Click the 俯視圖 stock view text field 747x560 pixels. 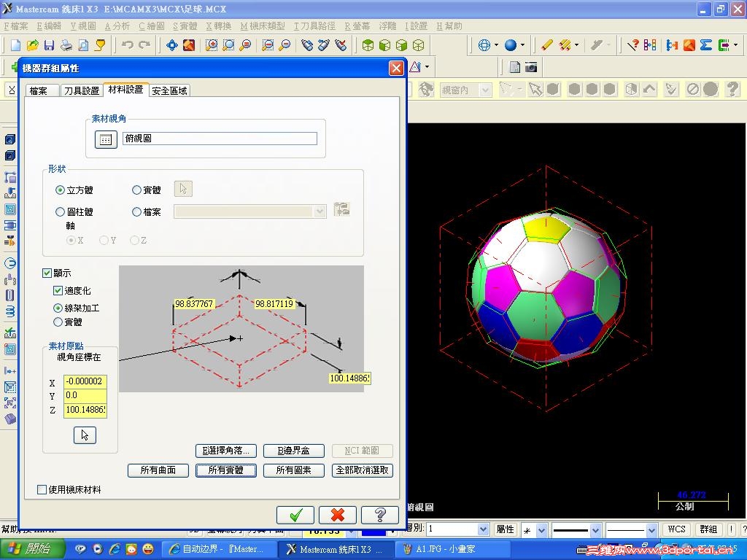pyautogui.click(x=220, y=139)
